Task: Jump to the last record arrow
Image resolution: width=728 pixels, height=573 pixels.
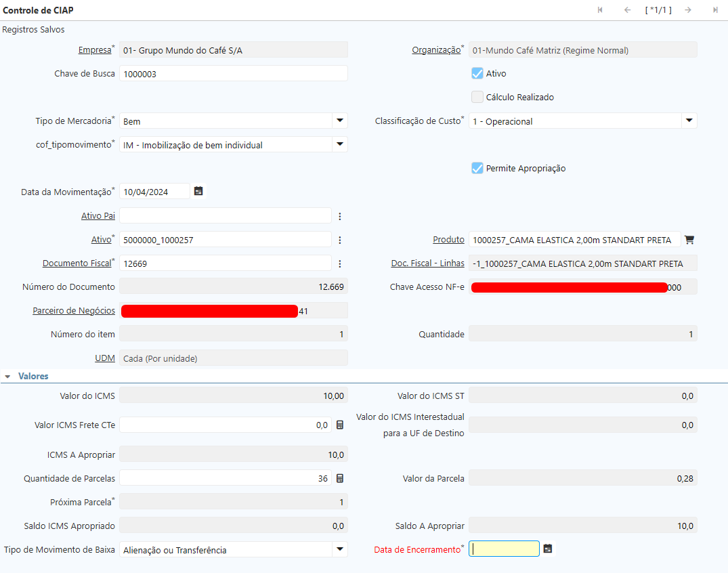Action: (x=715, y=10)
